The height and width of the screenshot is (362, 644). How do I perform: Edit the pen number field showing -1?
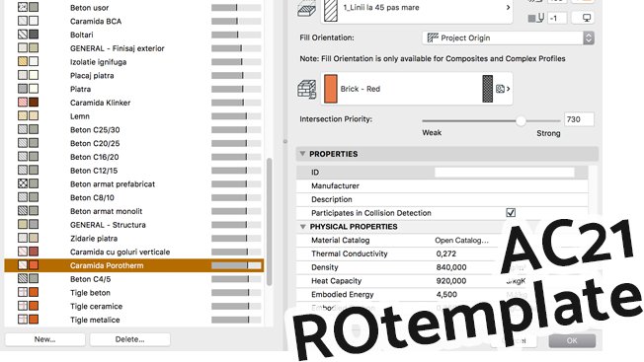[x=557, y=18]
